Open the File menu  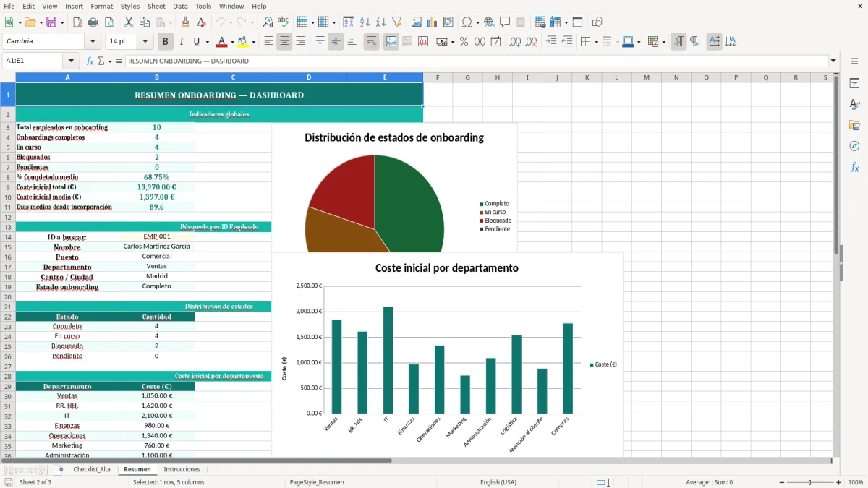(9, 6)
